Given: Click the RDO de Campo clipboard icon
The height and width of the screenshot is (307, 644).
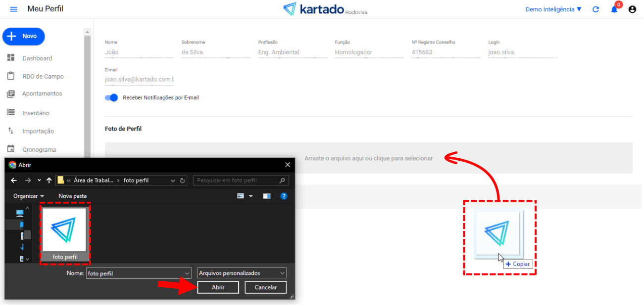Looking at the screenshot, I should [x=11, y=76].
